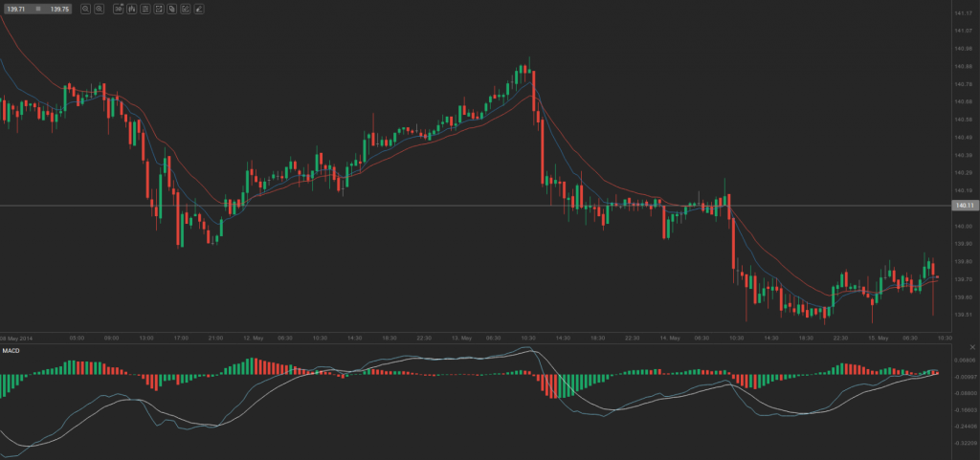The height and width of the screenshot is (460, 980).
Task: Click the 139.75 buy price
Action: (60, 10)
